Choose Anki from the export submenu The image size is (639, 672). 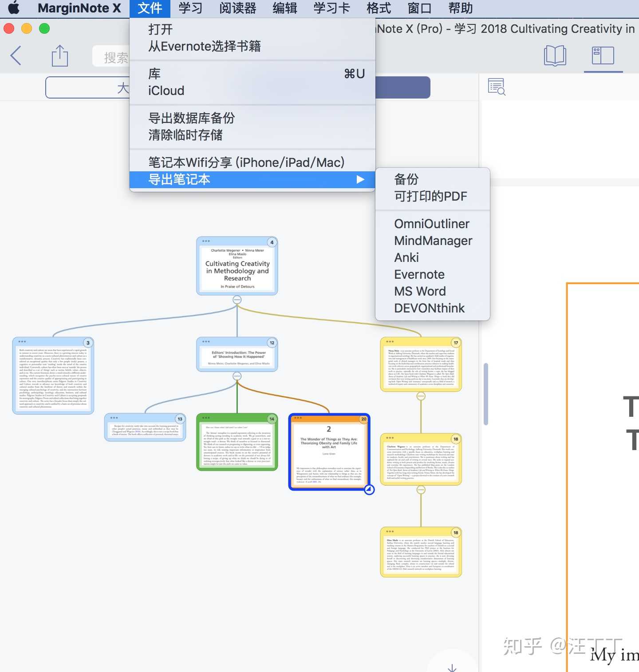pyautogui.click(x=406, y=257)
